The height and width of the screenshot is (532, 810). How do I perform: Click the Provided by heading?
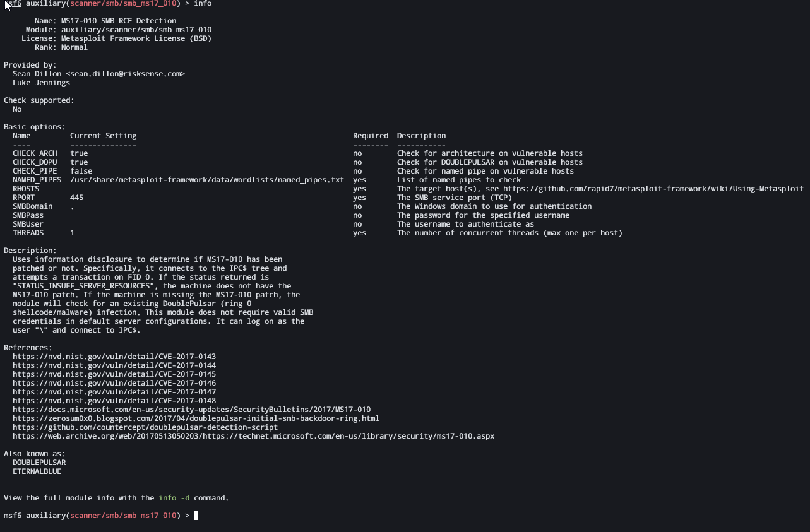[x=30, y=65]
